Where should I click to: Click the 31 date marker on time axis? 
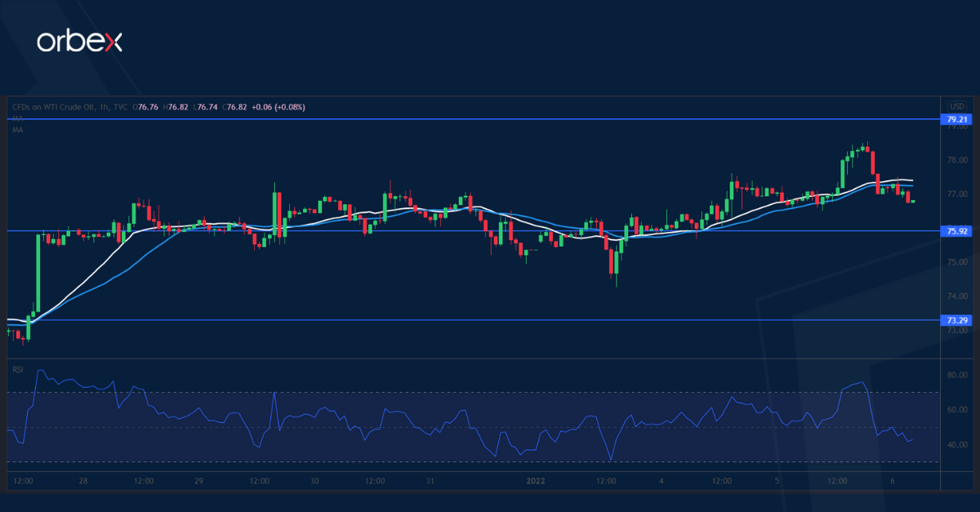pyautogui.click(x=430, y=480)
